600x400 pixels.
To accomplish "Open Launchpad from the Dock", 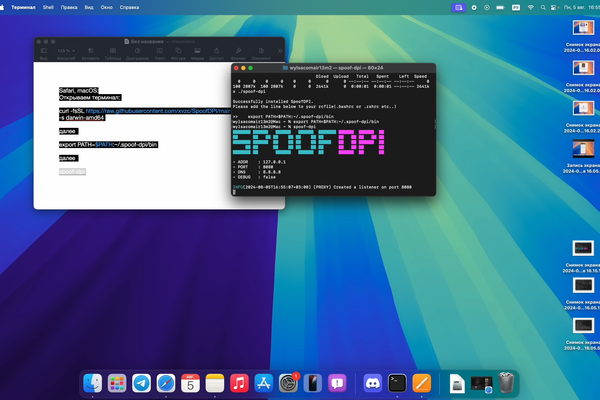I will (x=117, y=383).
